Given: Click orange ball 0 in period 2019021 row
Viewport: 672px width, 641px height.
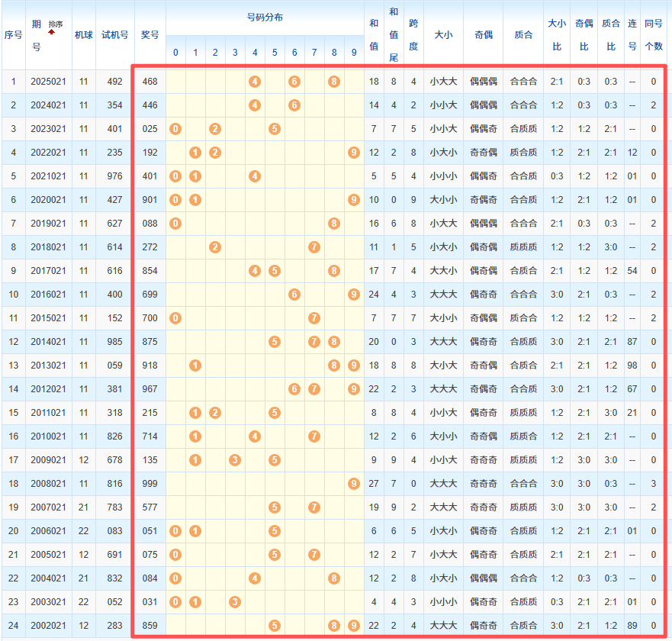Looking at the screenshot, I should pos(175,223).
